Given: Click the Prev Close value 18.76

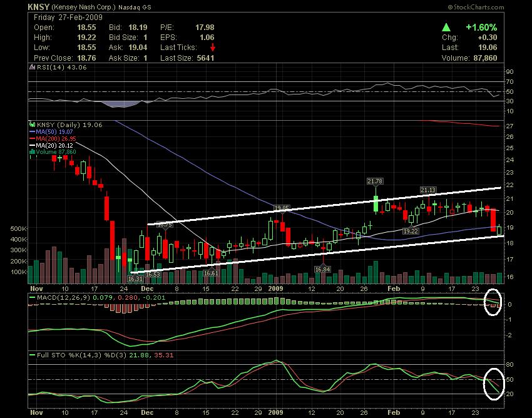Looking at the screenshot, I should click(x=86, y=58).
